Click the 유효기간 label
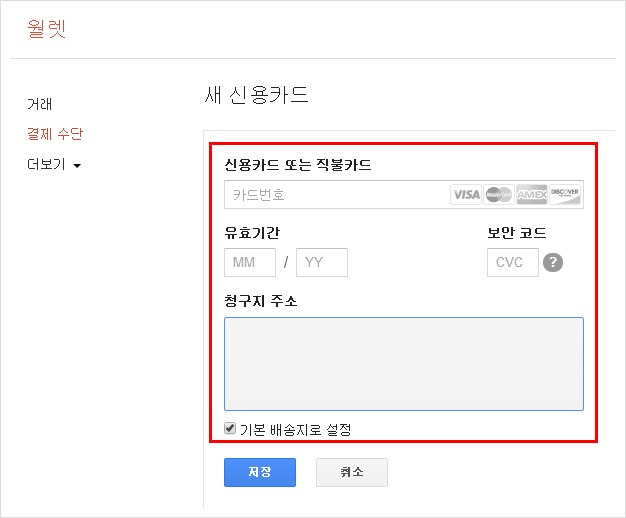The image size is (626, 518). 252,232
